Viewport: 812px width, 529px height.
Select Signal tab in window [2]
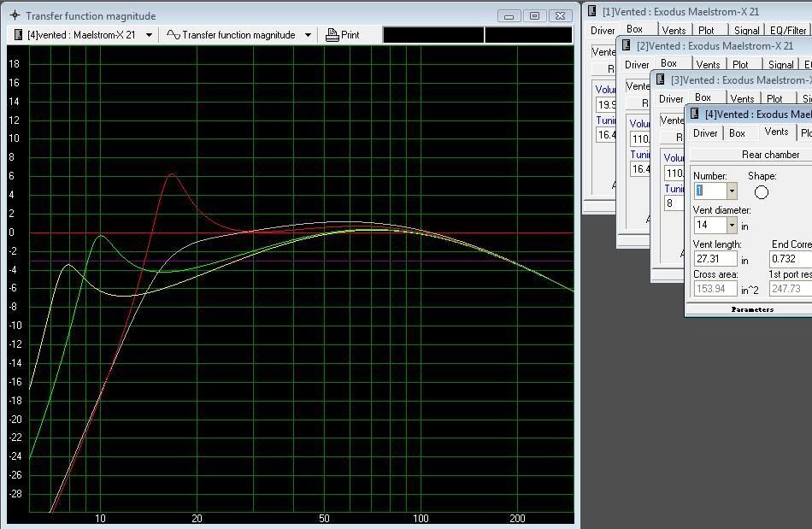(781, 65)
